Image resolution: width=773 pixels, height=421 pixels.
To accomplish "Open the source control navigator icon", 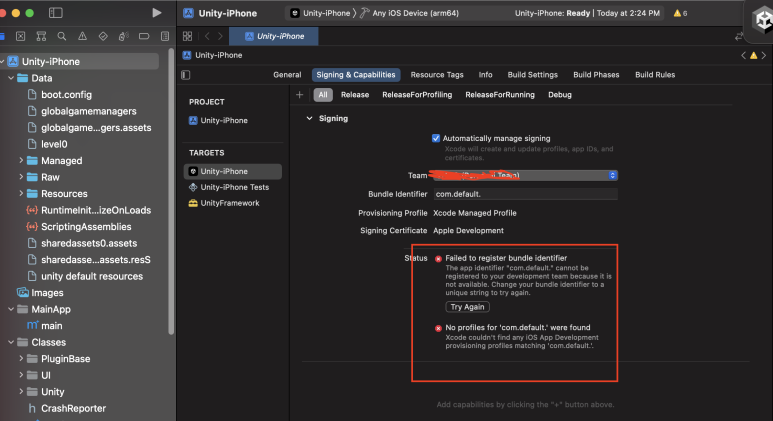I will coord(21,36).
